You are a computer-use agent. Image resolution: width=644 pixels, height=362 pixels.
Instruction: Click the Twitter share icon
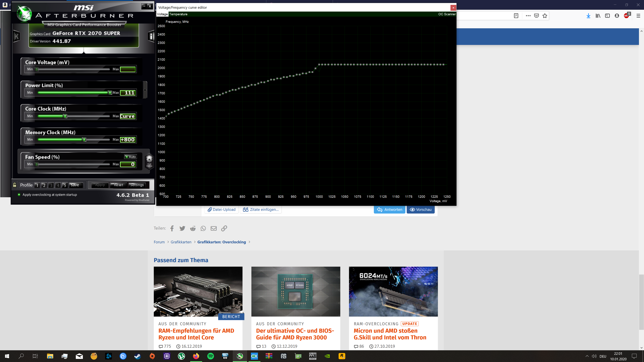pyautogui.click(x=182, y=228)
